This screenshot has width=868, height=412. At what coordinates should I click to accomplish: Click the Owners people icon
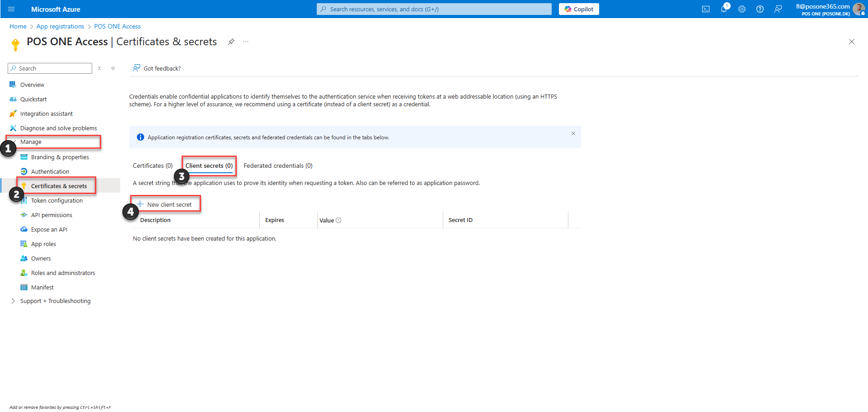[x=24, y=258]
